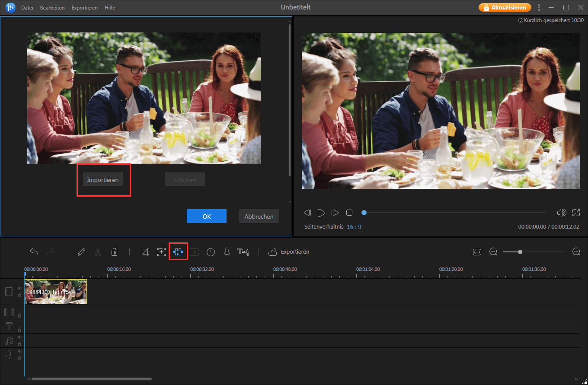
Task: Click the undo arrow in the toolbar
Action: pyautogui.click(x=34, y=252)
